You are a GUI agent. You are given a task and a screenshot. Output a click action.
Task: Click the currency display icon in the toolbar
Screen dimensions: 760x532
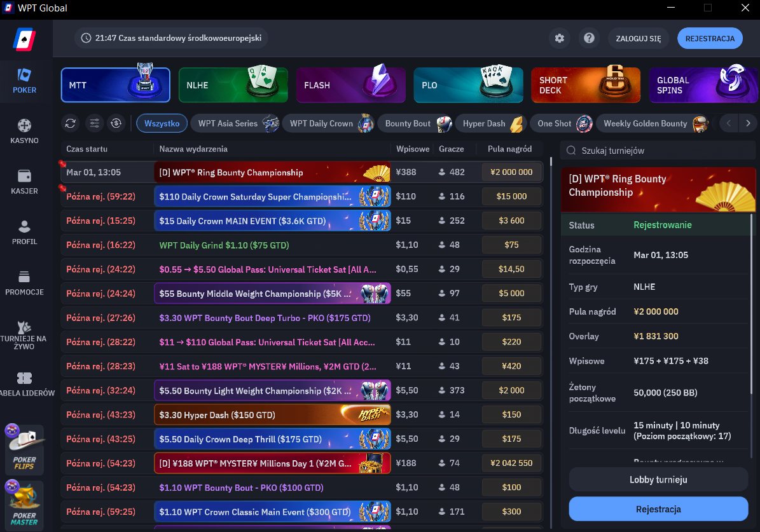(x=116, y=123)
